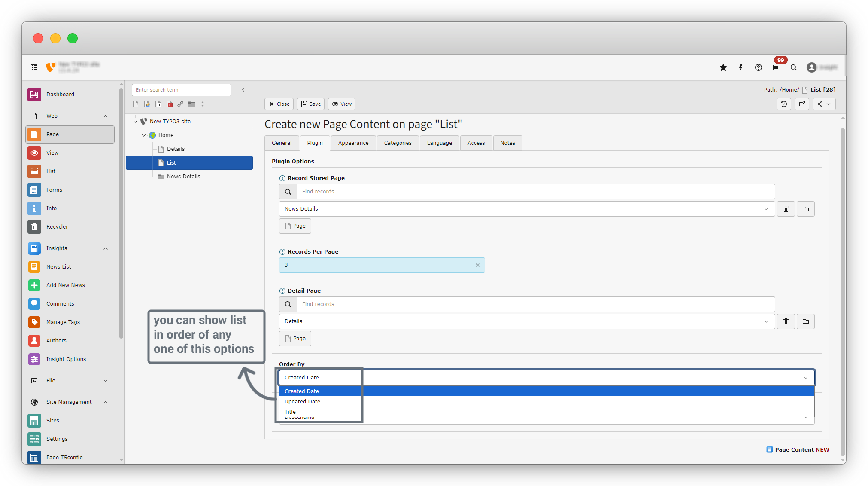Click the Dashboard module icon
The height and width of the screenshot is (486, 868).
pyautogui.click(x=34, y=95)
